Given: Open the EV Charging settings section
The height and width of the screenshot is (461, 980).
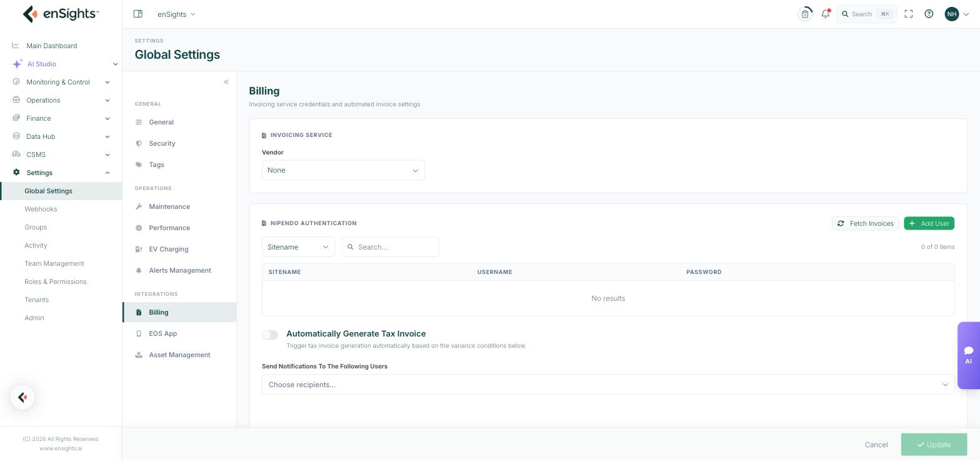Looking at the screenshot, I should (x=179, y=249).
